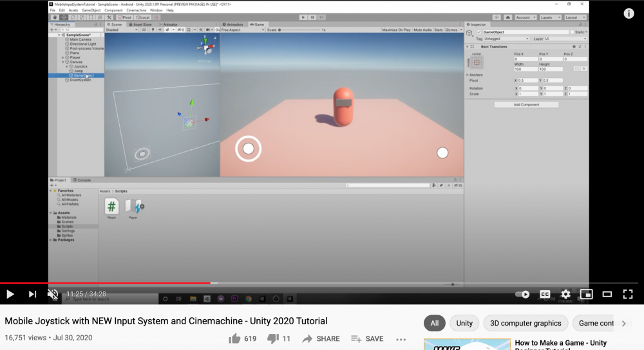Toggle Pivot/Center handle position
The width and height of the screenshot is (644, 350).
125,17
